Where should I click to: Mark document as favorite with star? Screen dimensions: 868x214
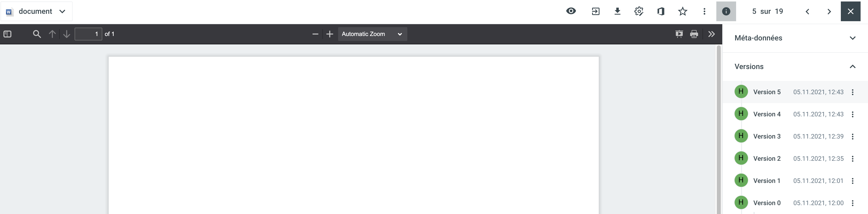(683, 11)
